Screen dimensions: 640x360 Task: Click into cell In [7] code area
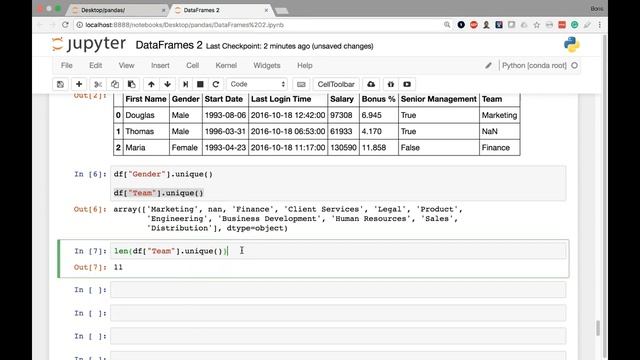click(338, 251)
